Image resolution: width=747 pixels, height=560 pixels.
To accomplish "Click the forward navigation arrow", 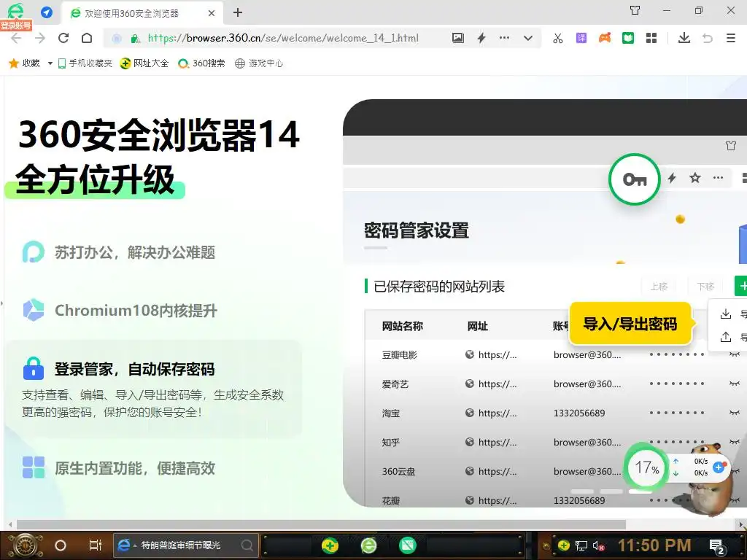I will (x=40, y=38).
